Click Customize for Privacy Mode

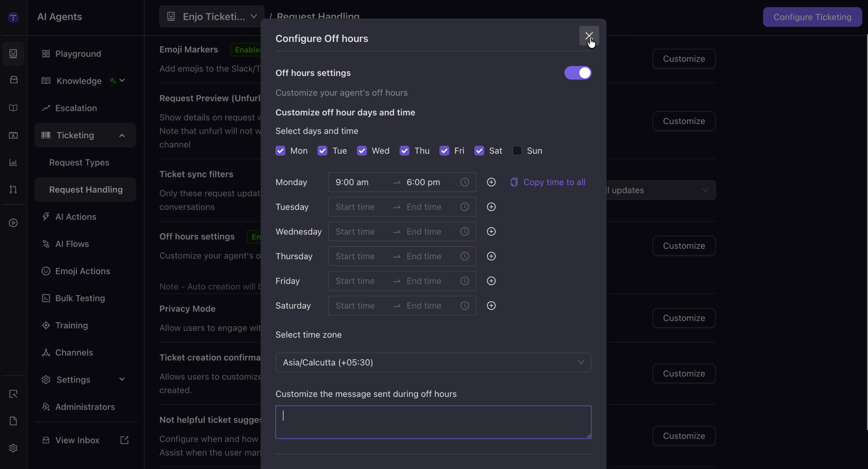(x=684, y=318)
